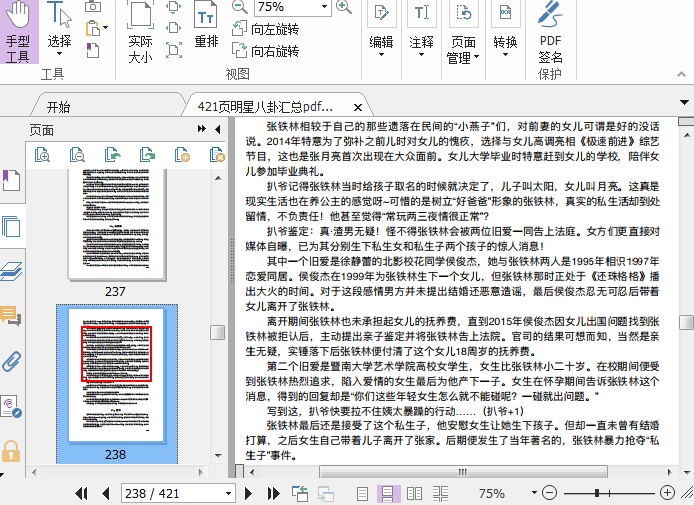Expand the Pages panel options arrows
The image size is (694, 505).
tap(202, 129)
